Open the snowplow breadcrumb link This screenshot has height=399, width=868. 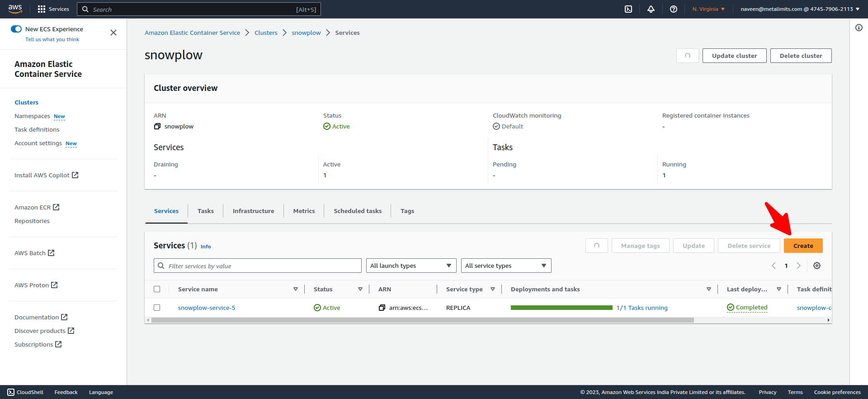306,33
